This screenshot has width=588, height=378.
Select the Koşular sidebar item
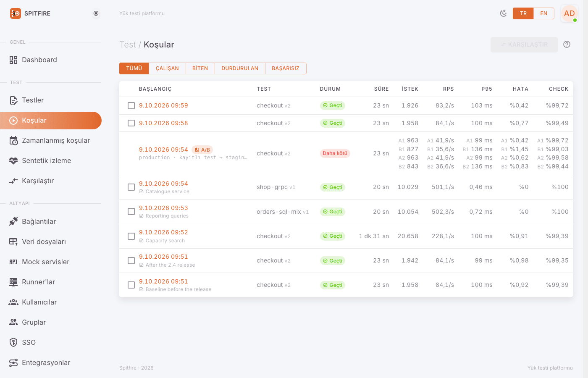(51, 121)
